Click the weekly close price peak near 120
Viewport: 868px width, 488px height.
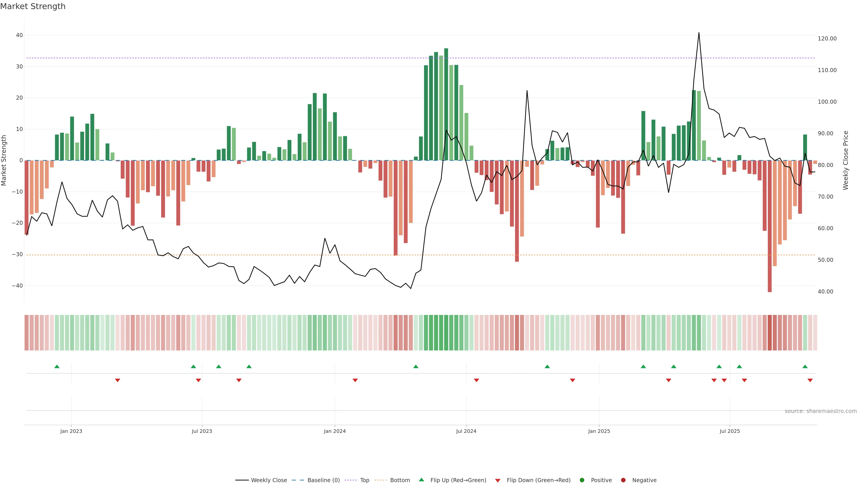698,33
